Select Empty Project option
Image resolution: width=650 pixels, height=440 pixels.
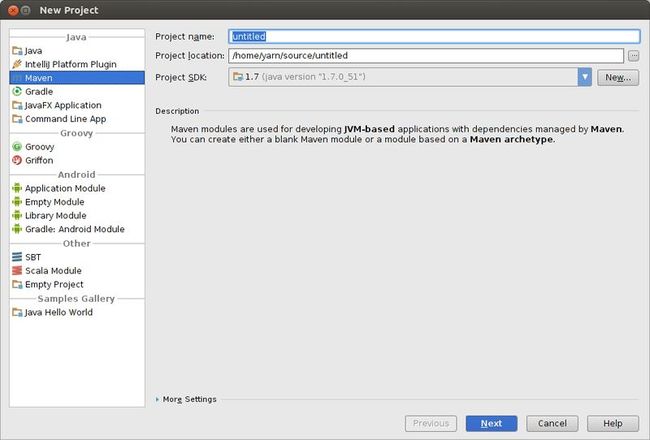tap(77, 284)
